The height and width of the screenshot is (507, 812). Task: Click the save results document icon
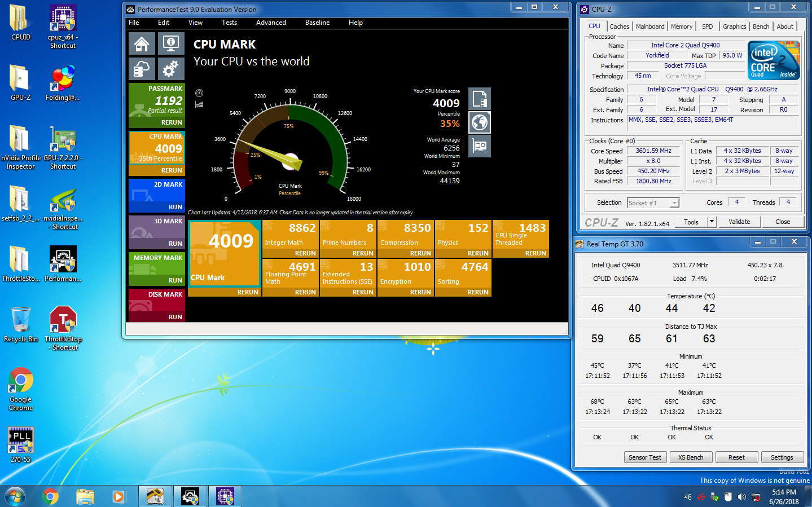(480, 99)
